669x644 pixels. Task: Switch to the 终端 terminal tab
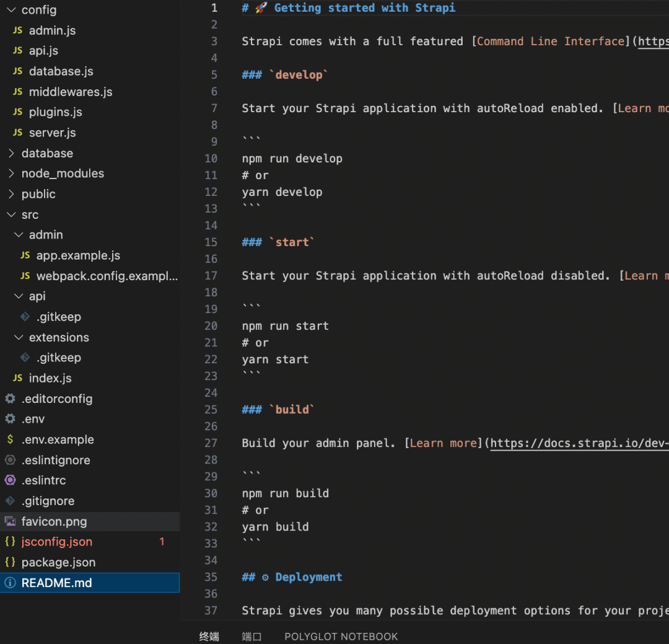(209, 637)
